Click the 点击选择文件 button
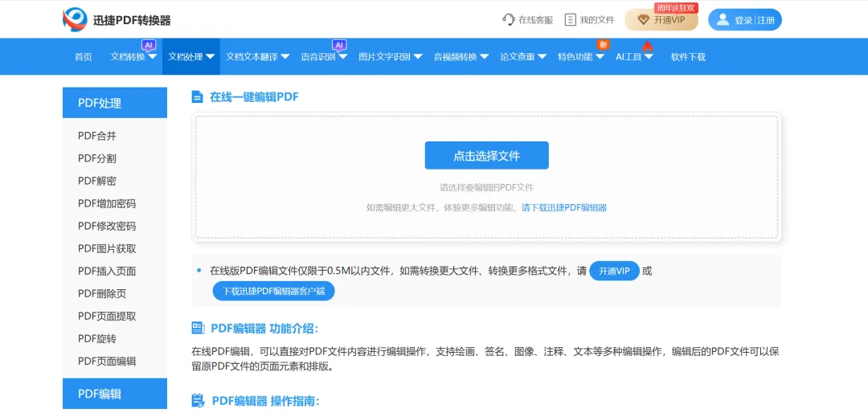This screenshot has height=413, width=868. [486, 156]
